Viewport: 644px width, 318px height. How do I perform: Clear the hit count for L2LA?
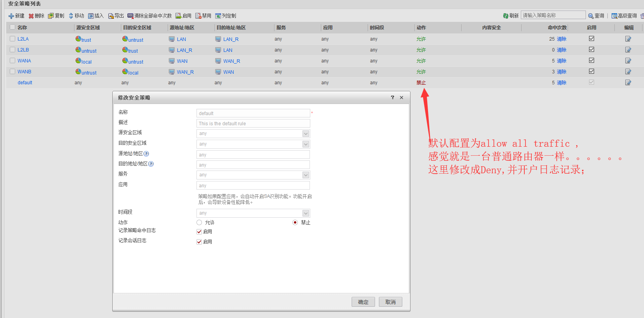561,39
